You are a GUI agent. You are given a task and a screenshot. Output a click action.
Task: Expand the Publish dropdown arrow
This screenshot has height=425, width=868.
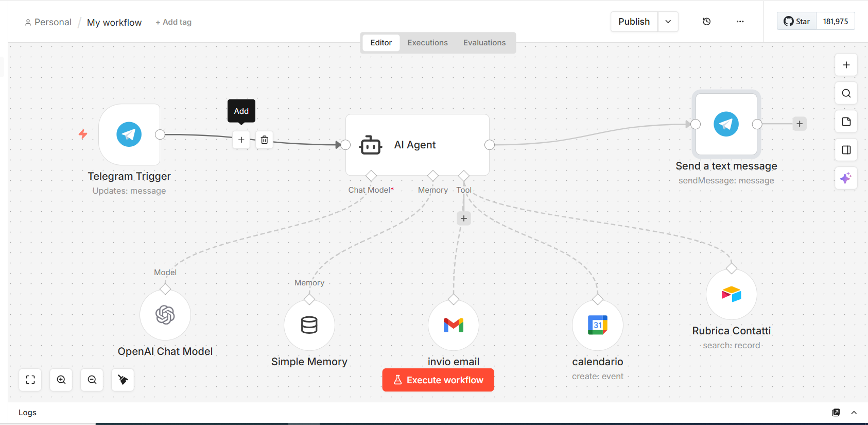[x=668, y=22]
